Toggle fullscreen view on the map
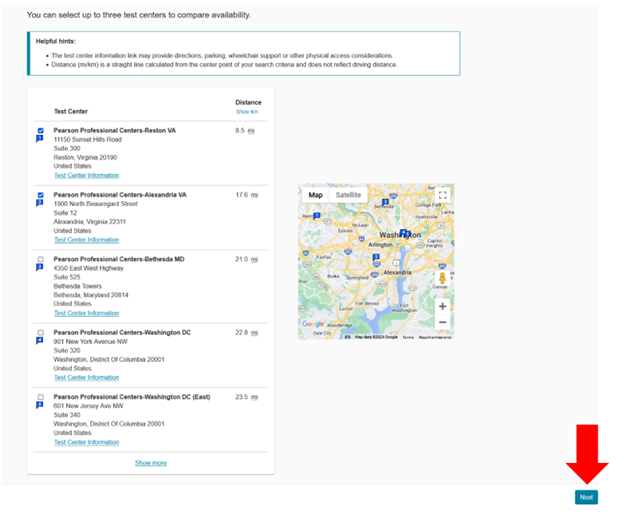The image size is (624, 514). click(x=443, y=195)
